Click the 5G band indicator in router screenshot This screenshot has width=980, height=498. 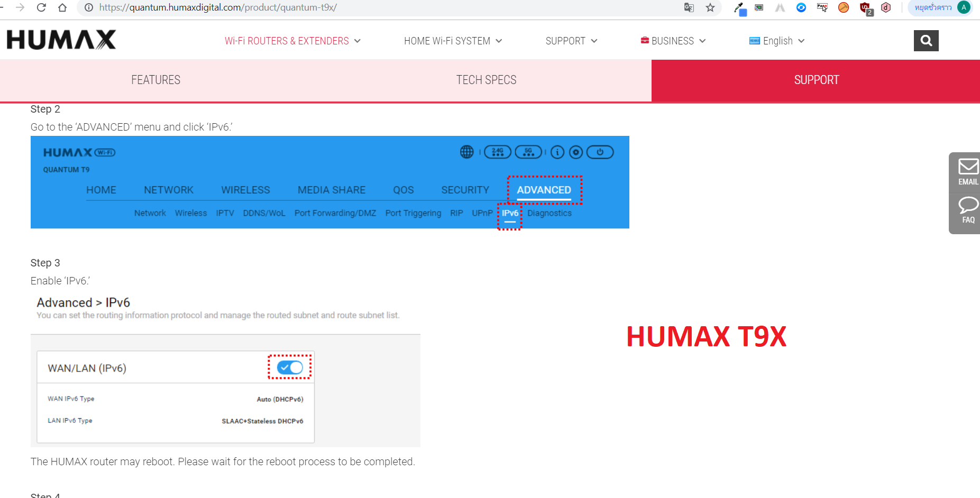point(528,152)
